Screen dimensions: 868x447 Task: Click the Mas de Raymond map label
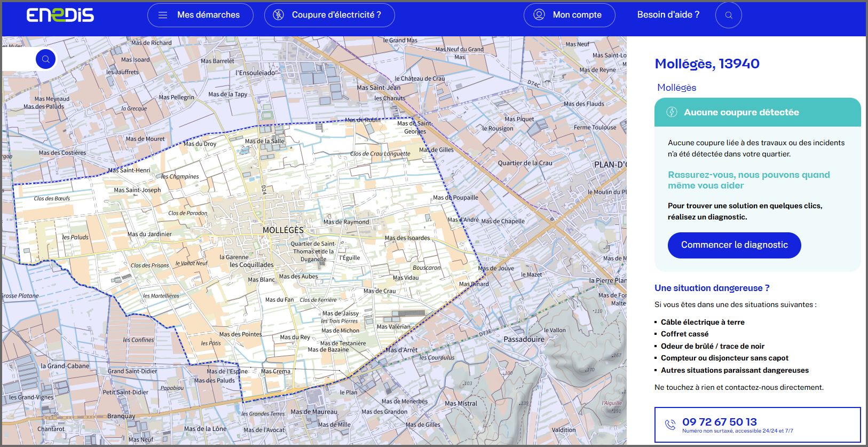coord(346,222)
